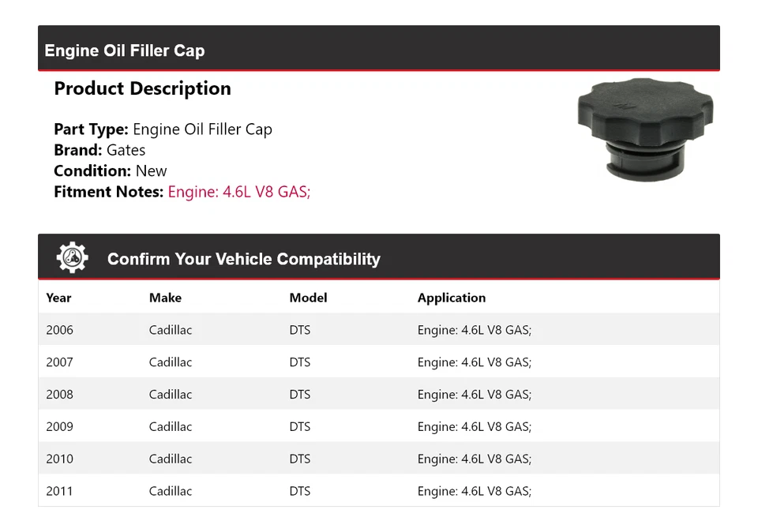Viewport: 758px width, 532px height.
Task: Click the Condition: New line
Action: click(x=111, y=170)
